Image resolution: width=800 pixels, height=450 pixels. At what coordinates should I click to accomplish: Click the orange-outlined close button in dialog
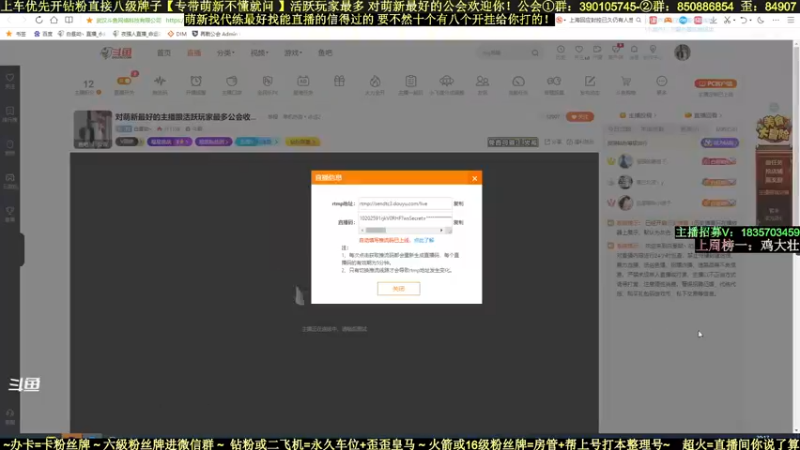(398, 289)
